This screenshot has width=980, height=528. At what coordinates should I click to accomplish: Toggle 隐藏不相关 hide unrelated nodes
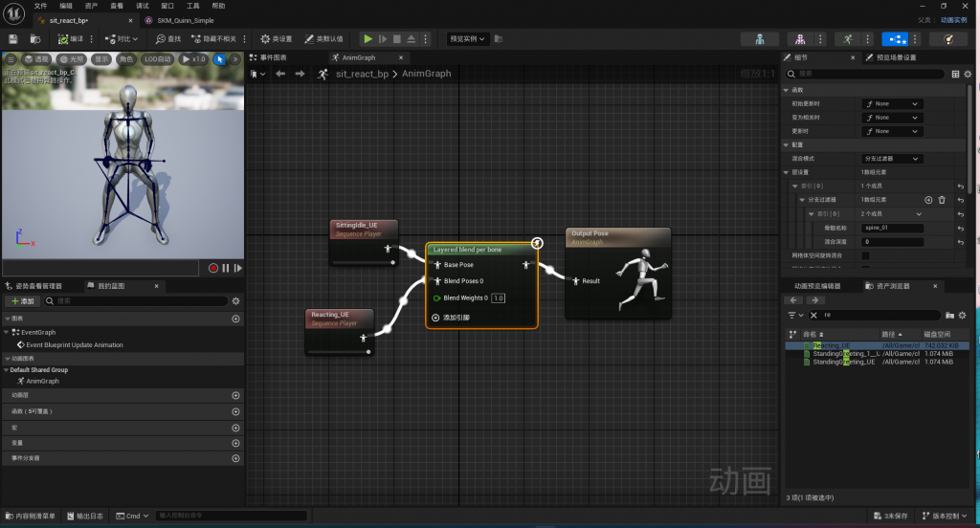tap(213, 39)
